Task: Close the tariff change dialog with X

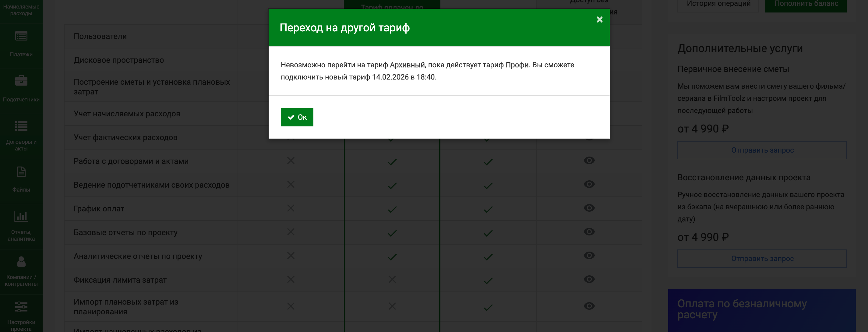Action: click(599, 19)
